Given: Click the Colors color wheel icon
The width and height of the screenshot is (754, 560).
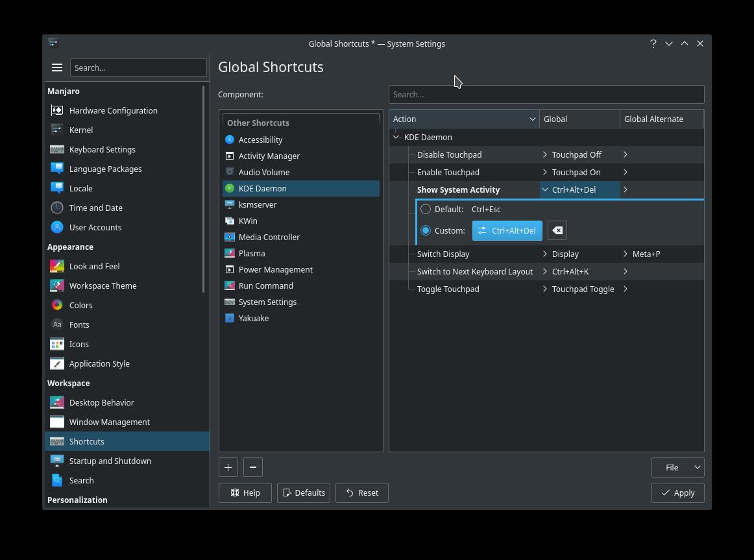Looking at the screenshot, I should [x=57, y=305].
